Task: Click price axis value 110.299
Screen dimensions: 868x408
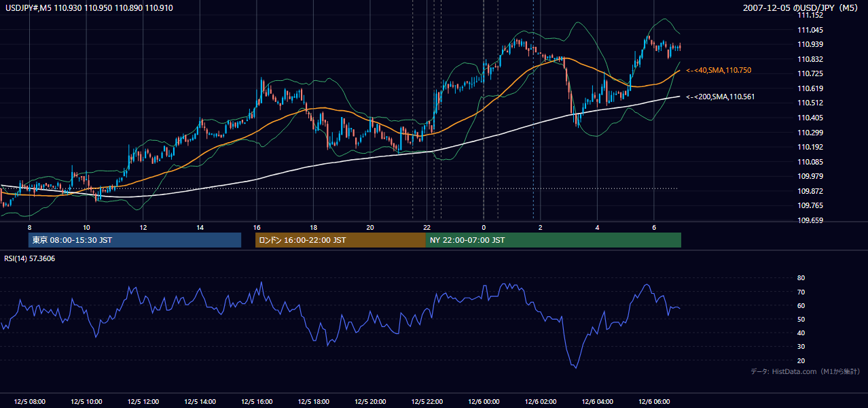Action: [x=810, y=133]
